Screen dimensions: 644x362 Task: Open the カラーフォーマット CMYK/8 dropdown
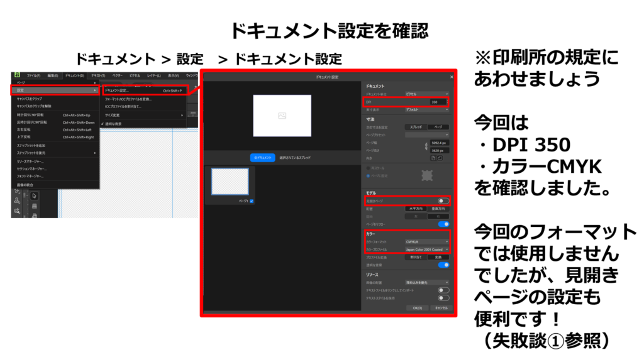(x=426, y=241)
